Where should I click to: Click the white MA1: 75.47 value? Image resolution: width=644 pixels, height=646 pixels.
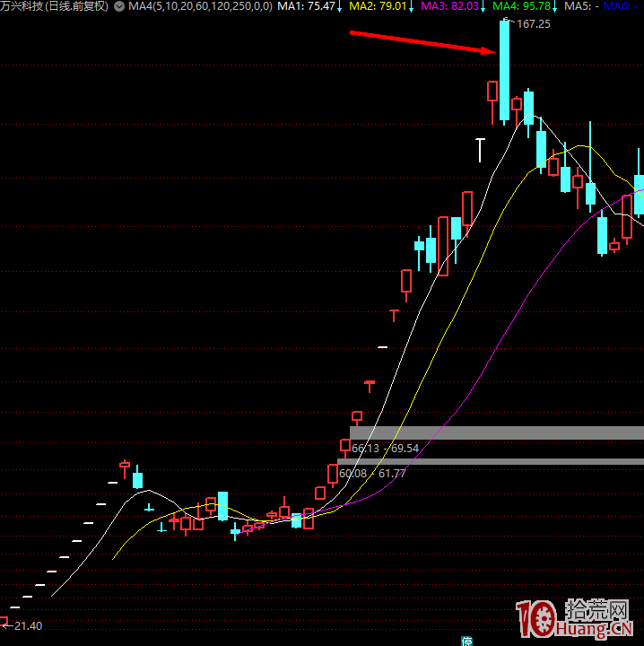(x=306, y=6)
